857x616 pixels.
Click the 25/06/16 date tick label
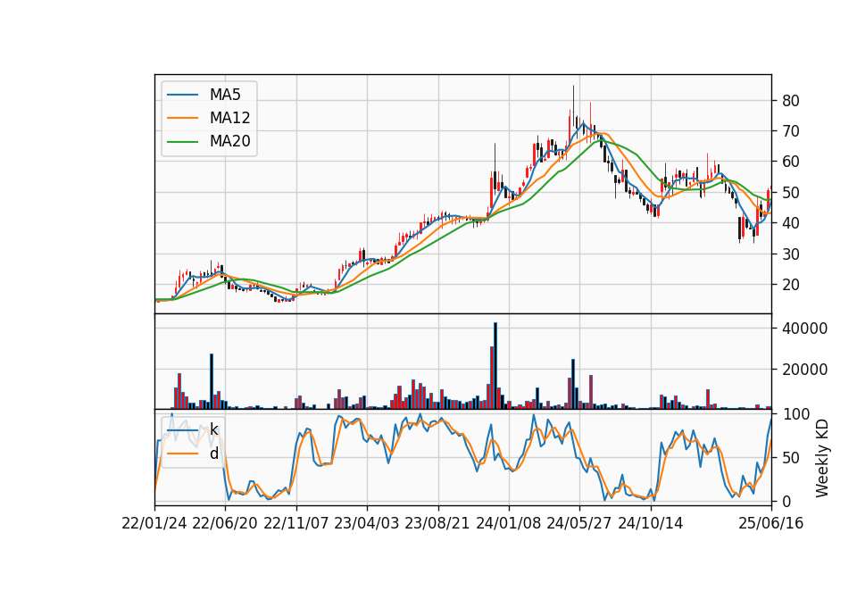point(771,524)
